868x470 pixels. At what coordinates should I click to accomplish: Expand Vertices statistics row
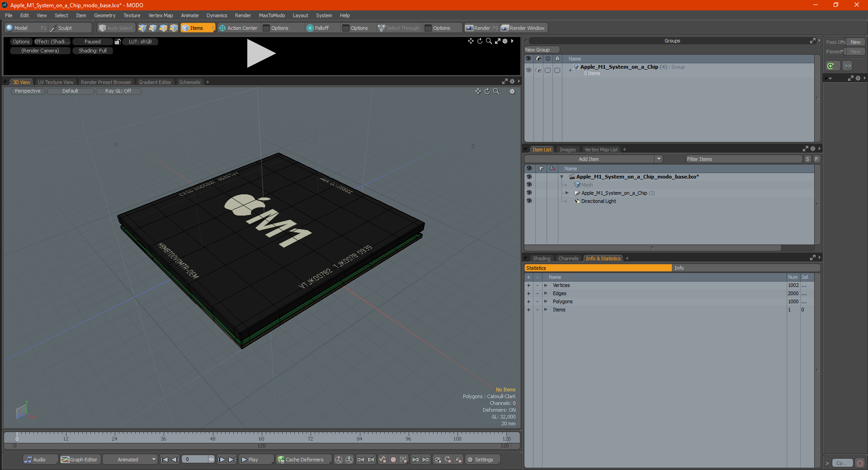(546, 285)
